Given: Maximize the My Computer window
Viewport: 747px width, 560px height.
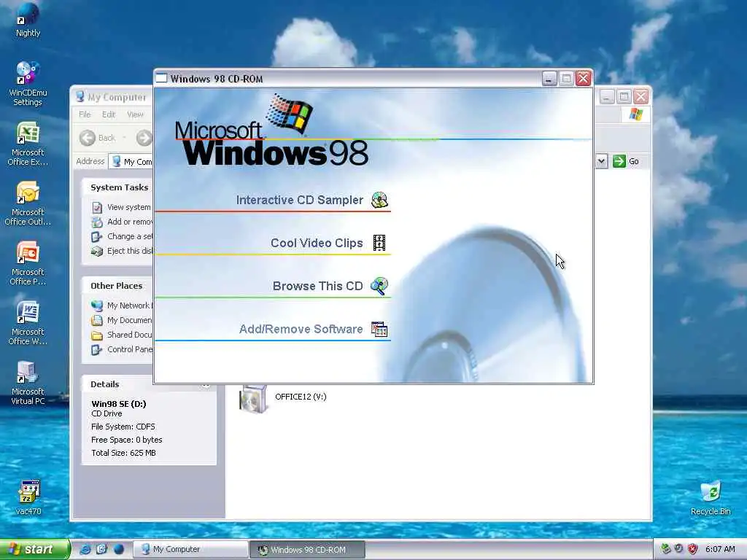Looking at the screenshot, I should pos(624,97).
